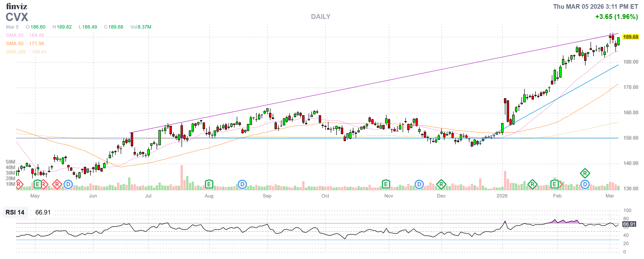
Task: Select the blue D dividend marker in mid-November
Action: [x=419, y=185]
